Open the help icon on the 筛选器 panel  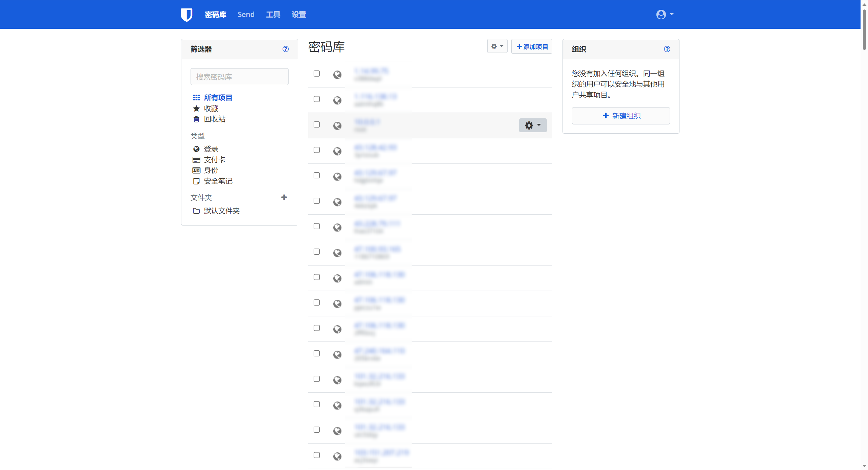click(285, 49)
